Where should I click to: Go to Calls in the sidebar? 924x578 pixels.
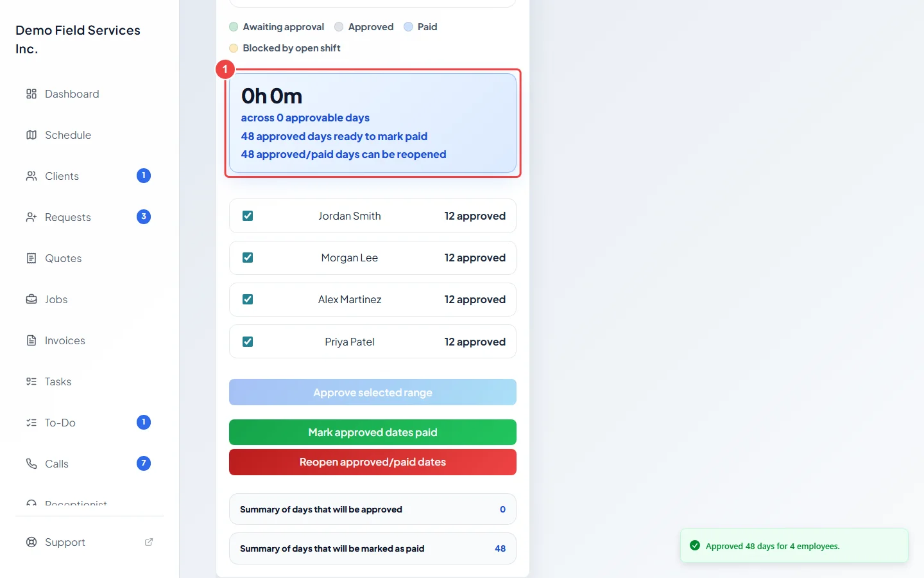click(x=90, y=464)
